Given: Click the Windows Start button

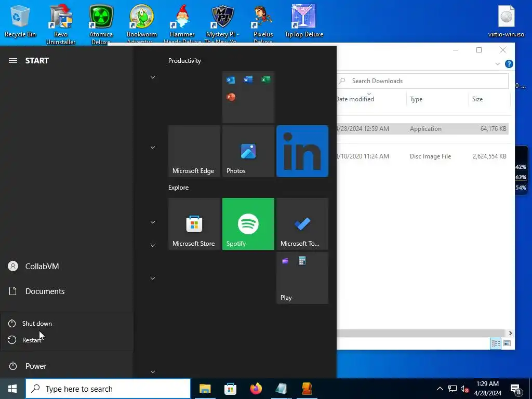Looking at the screenshot, I should tap(12, 389).
